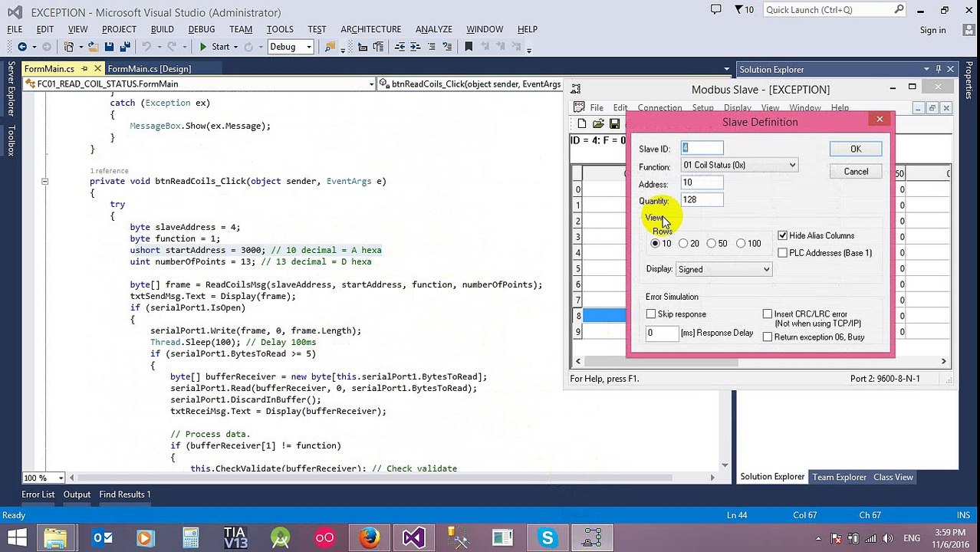
Task: Collapse the btnReadCoils_Click method outline
Action: [x=44, y=182]
